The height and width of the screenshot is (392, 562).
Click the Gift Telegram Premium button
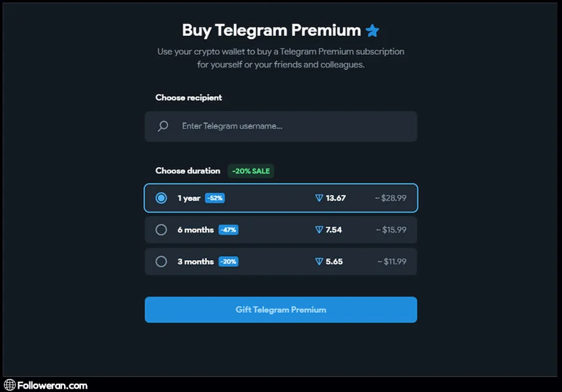tap(280, 310)
